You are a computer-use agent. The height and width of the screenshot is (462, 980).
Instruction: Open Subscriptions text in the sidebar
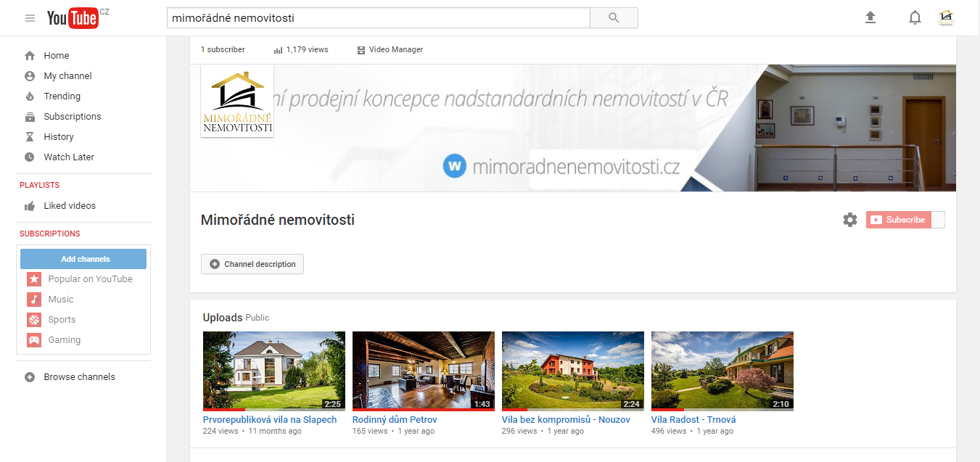pos(73,117)
